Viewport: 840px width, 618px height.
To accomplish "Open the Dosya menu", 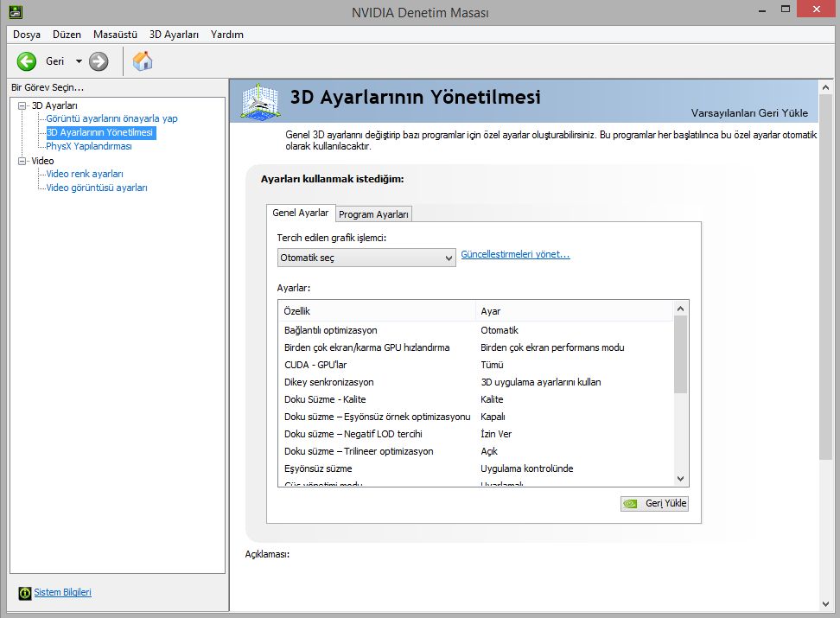I will 27,35.
